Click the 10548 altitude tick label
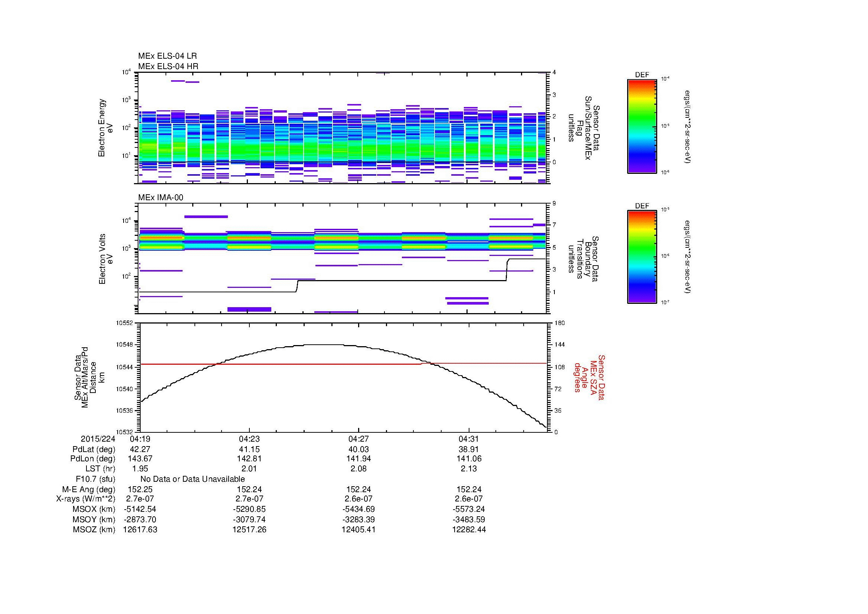868x614 pixels. tap(124, 345)
